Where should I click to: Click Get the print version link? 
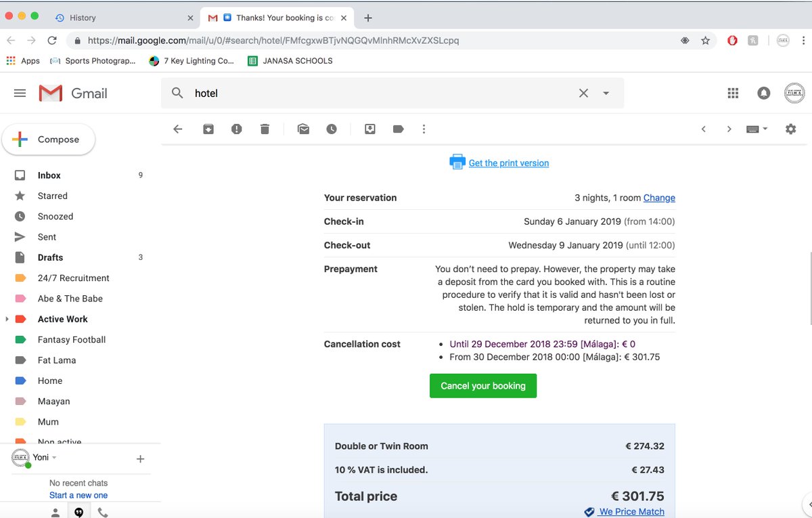[509, 163]
